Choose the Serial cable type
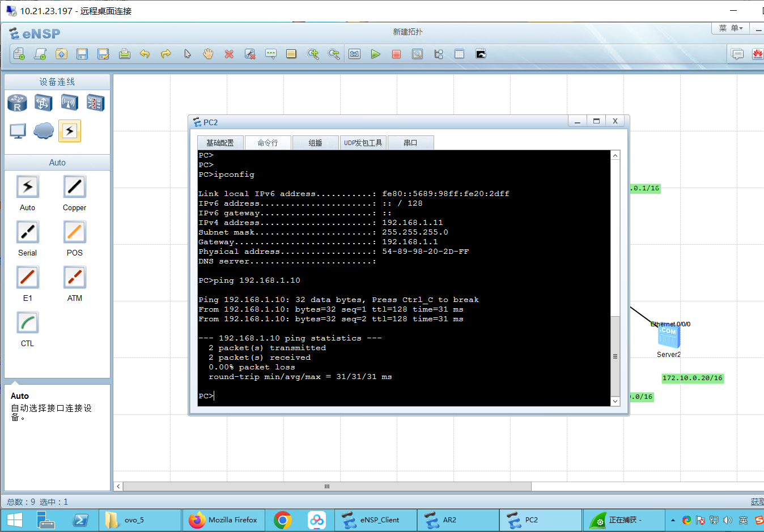The width and height of the screenshot is (764, 532). (27, 232)
